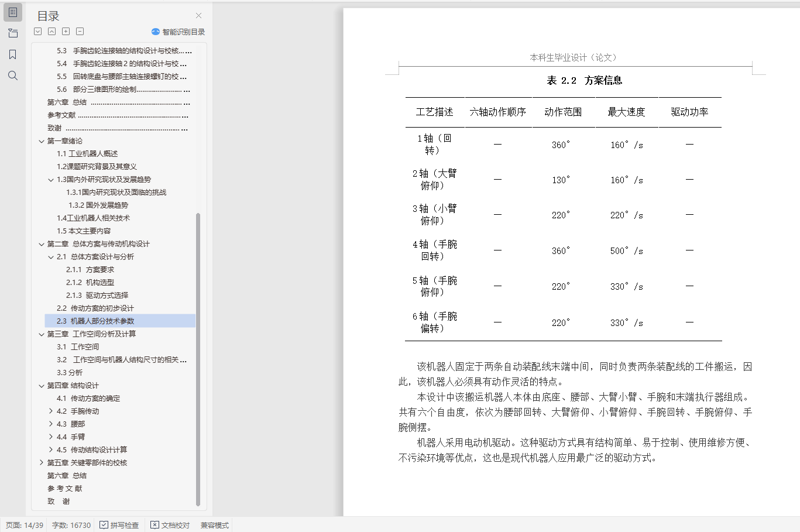Image resolution: width=800 pixels, height=532 pixels.
Task: Click the 1轴（回转）table cell
Action: [434, 144]
